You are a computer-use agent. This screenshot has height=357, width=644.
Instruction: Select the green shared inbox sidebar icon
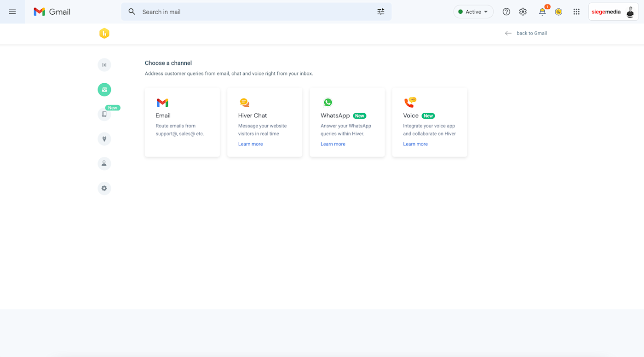104,90
